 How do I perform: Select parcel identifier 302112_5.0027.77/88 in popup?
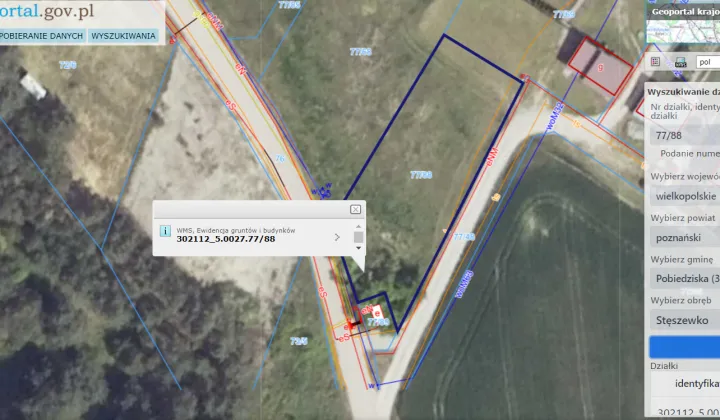[226, 239]
